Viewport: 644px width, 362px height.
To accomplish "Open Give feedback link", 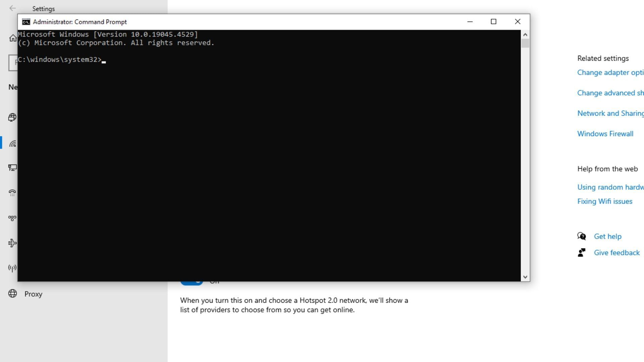I will click(616, 253).
